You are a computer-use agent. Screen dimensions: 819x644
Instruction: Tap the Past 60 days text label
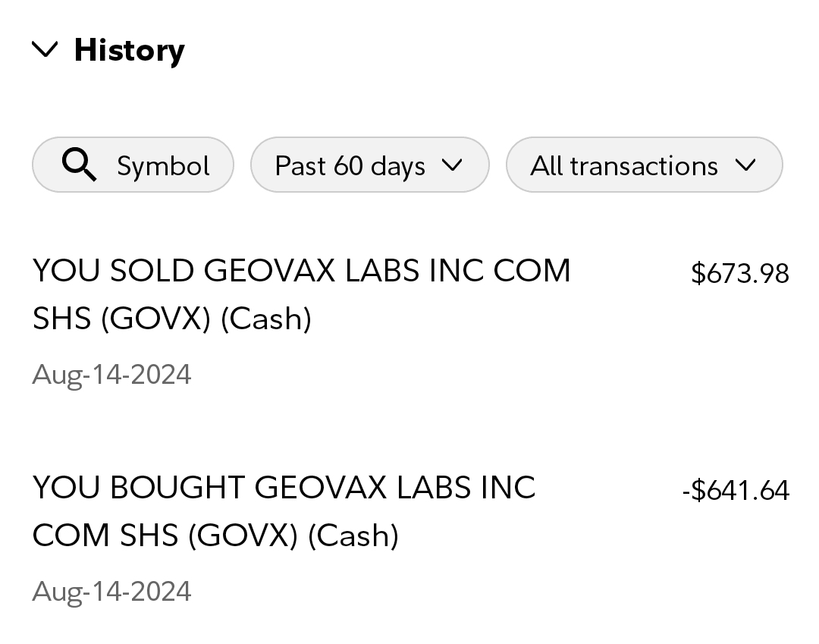(350, 165)
